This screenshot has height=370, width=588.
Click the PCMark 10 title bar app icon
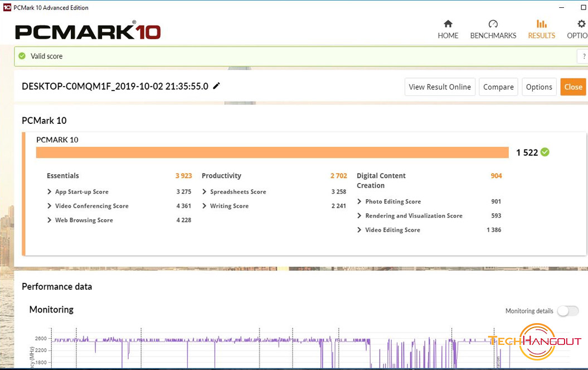(x=7, y=7)
